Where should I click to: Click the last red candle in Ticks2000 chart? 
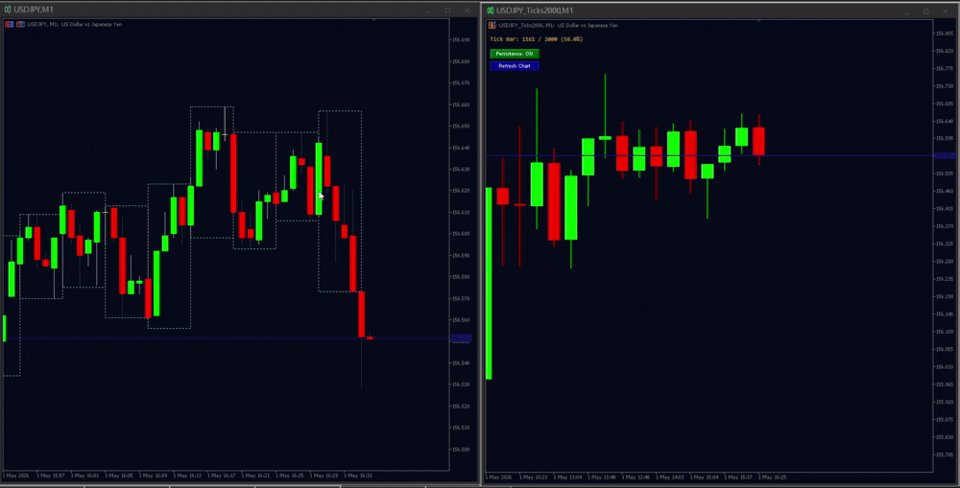(759, 141)
